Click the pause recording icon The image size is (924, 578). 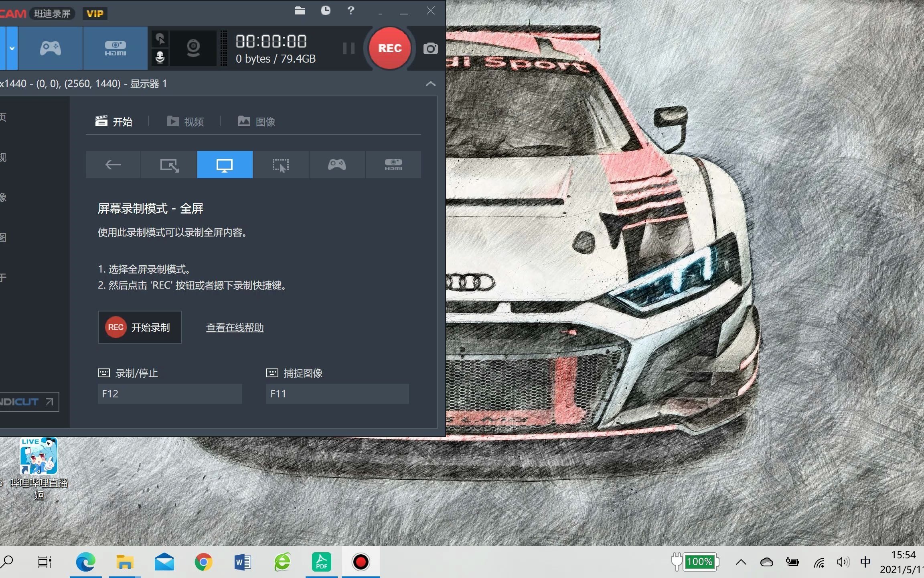coord(349,48)
